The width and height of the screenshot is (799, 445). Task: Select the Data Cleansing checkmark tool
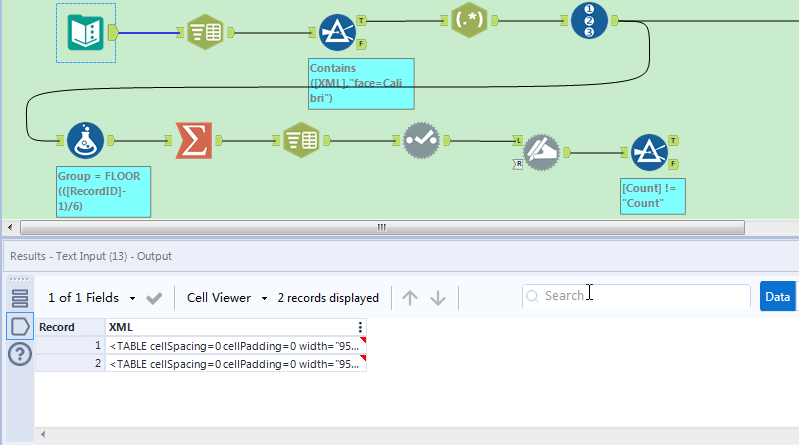(421, 140)
